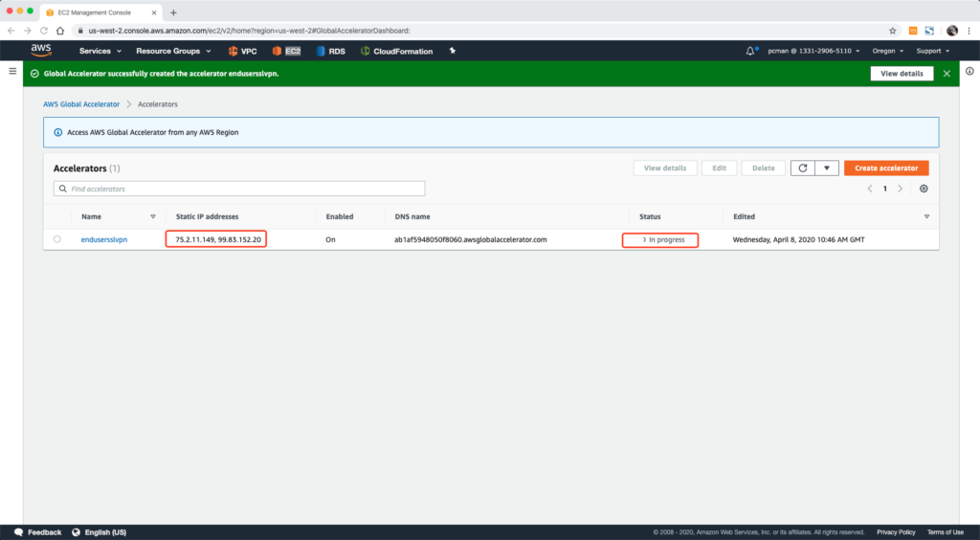Image resolution: width=980 pixels, height=540 pixels.
Task: Expand the Services dropdown menu
Action: click(100, 51)
